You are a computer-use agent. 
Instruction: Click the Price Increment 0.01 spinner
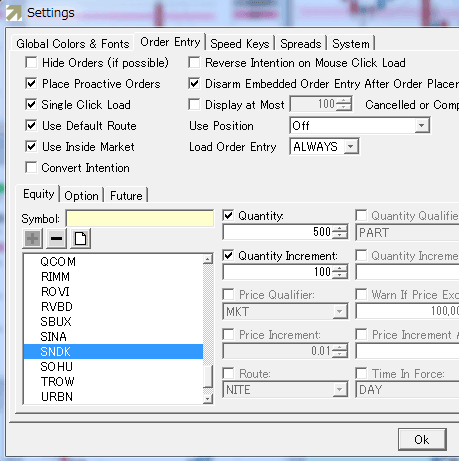pyautogui.click(x=340, y=351)
